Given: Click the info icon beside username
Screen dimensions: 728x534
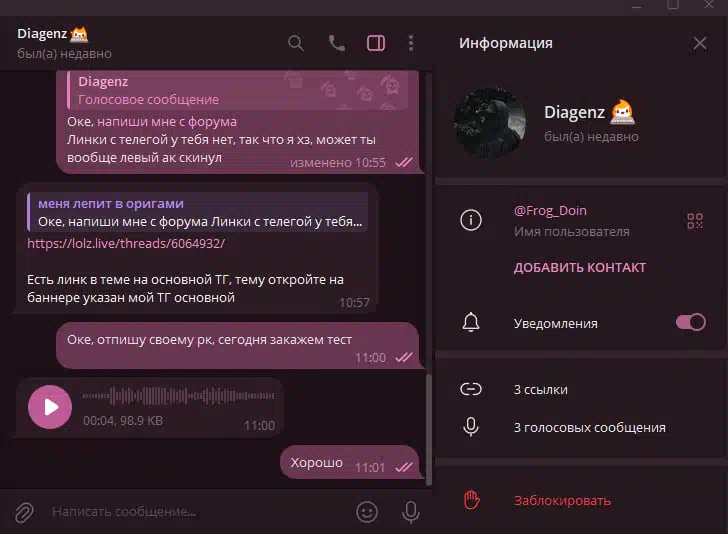Looking at the screenshot, I should [x=471, y=220].
